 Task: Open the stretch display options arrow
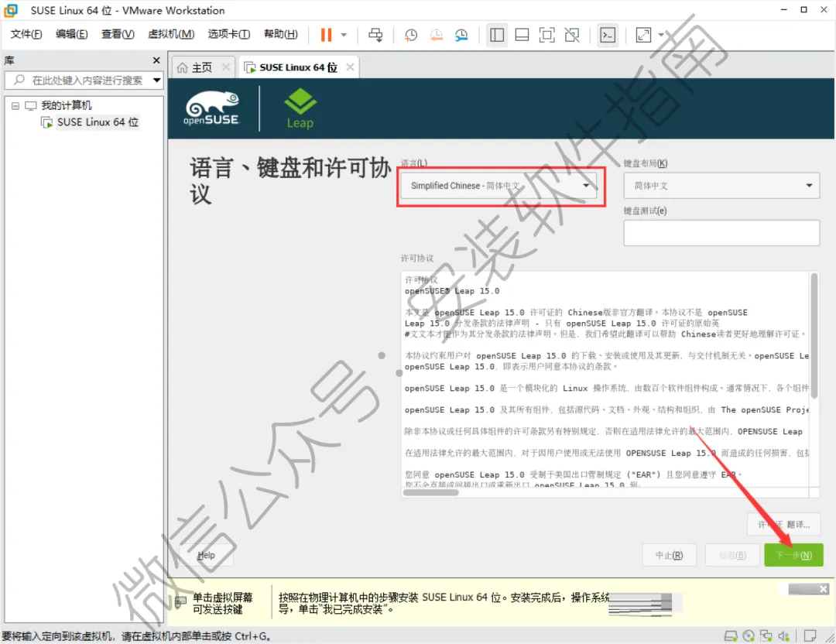(662, 35)
